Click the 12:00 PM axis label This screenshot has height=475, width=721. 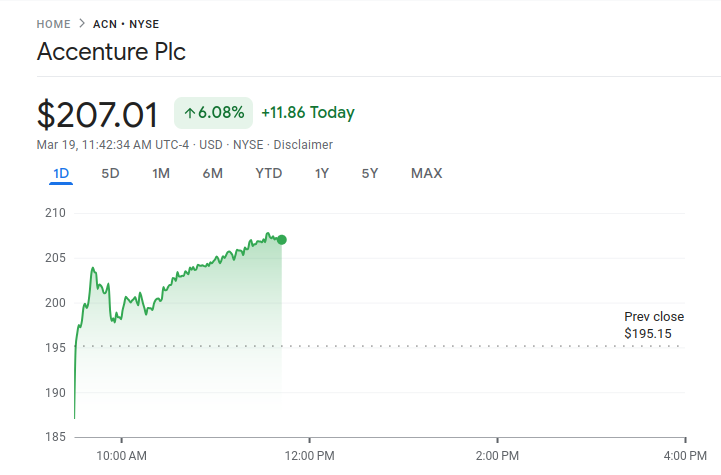click(x=309, y=456)
